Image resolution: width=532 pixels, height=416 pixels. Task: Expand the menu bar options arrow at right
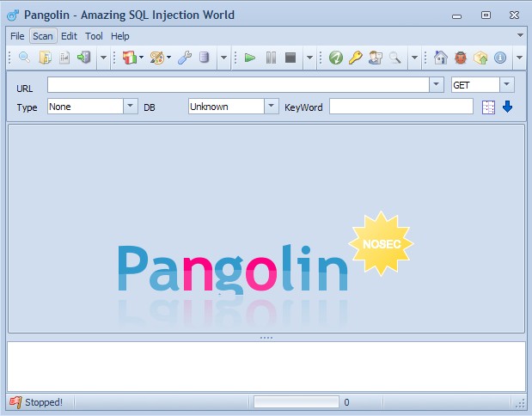[520, 35]
